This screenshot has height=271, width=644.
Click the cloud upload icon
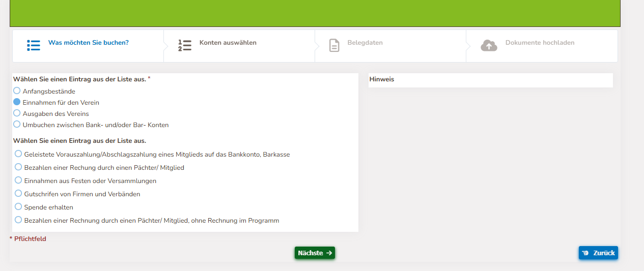pos(489,46)
